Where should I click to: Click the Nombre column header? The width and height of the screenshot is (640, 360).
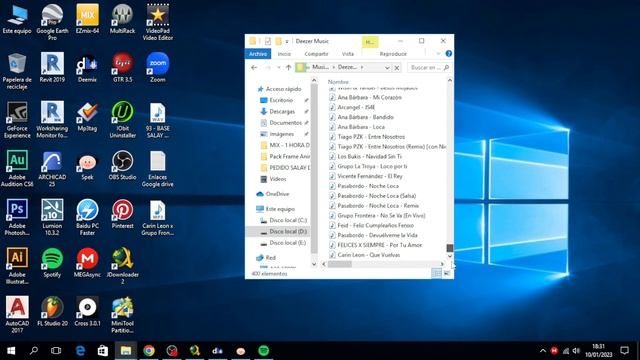tap(338, 82)
